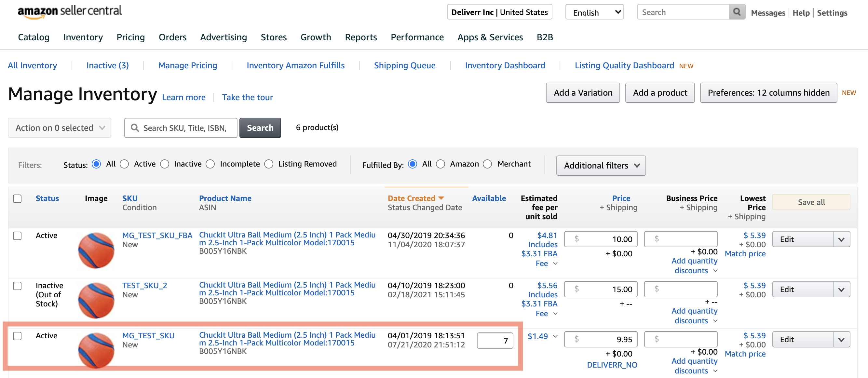This screenshot has width=868, height=378.
Task: Select Fulfilled By All radio button
Action: tap(413, 164)
